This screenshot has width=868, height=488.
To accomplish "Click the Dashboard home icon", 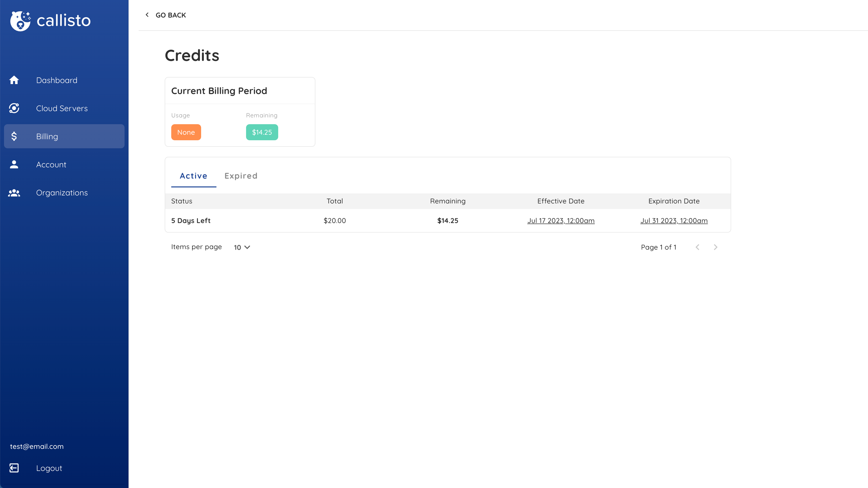I will pos(14,80).
